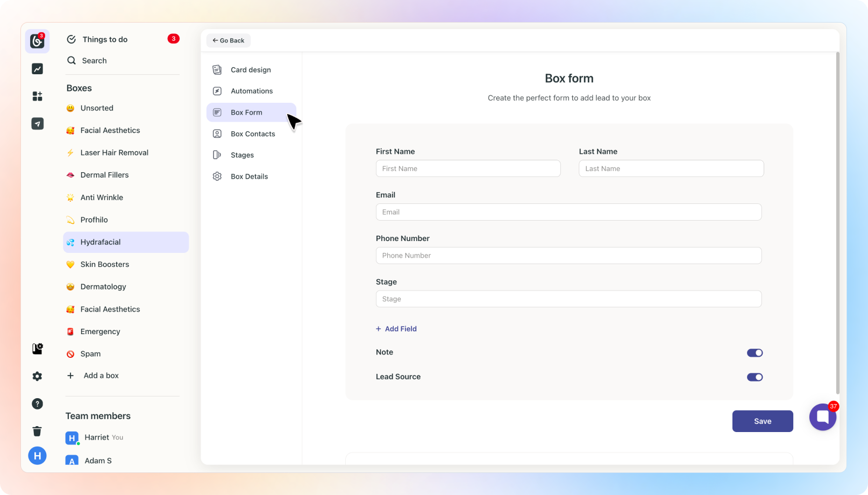This screenshot has height=495, width=868.
Task: Select the Box Form menu item
Action: pos(251,112)
